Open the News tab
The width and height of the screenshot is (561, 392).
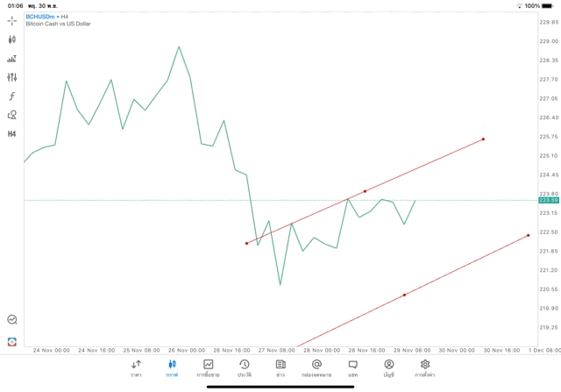point(280,367)
